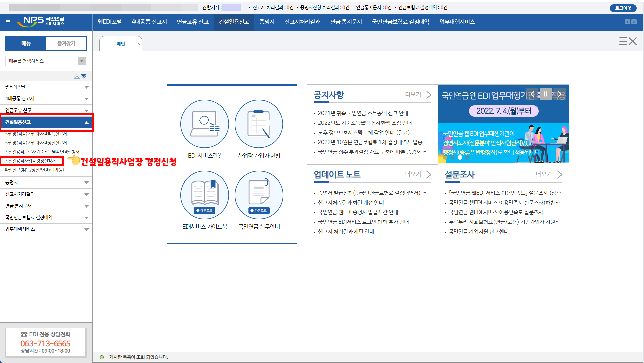This screenshot has width=644, height=363.
Task: Open survey link 국민연금 가입지원 신고센터
Action: point(478,232)
